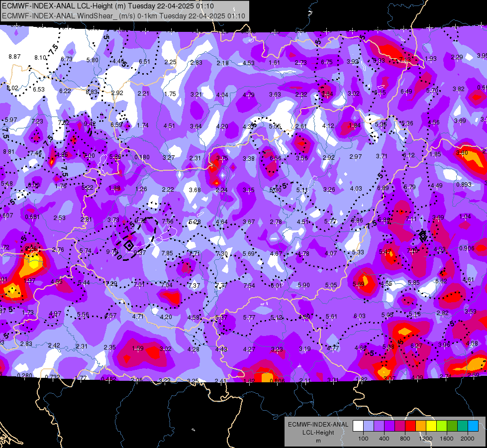
Task: Click the map value 2.53
Action: point(59,218)
